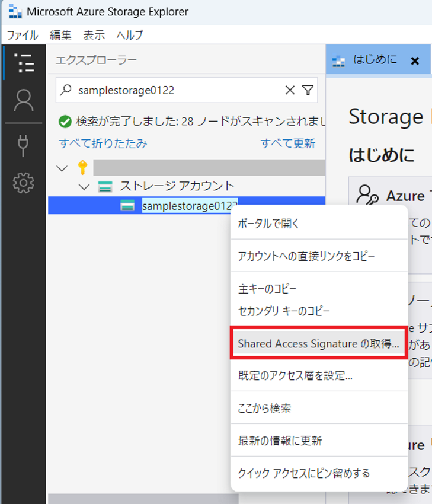Select the greyed-out subscription name row
This screenshot has width=432, height=504.
click(x=209, y=167)
